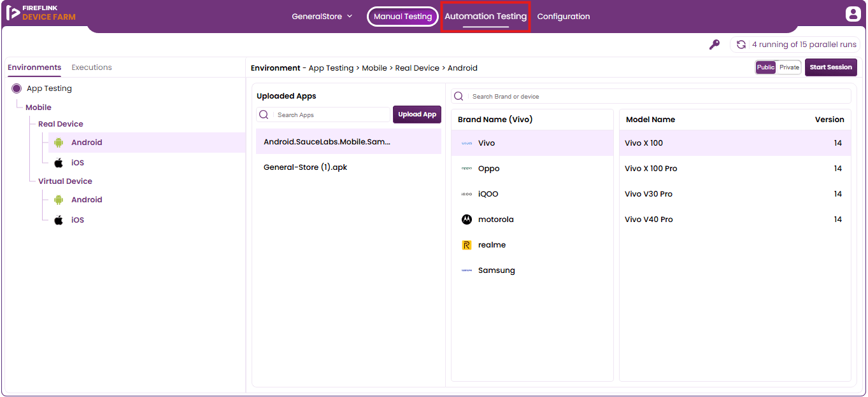Click the search icon in Search Apps
This screenshot has height=397, width=868.
tap(264, 115)
